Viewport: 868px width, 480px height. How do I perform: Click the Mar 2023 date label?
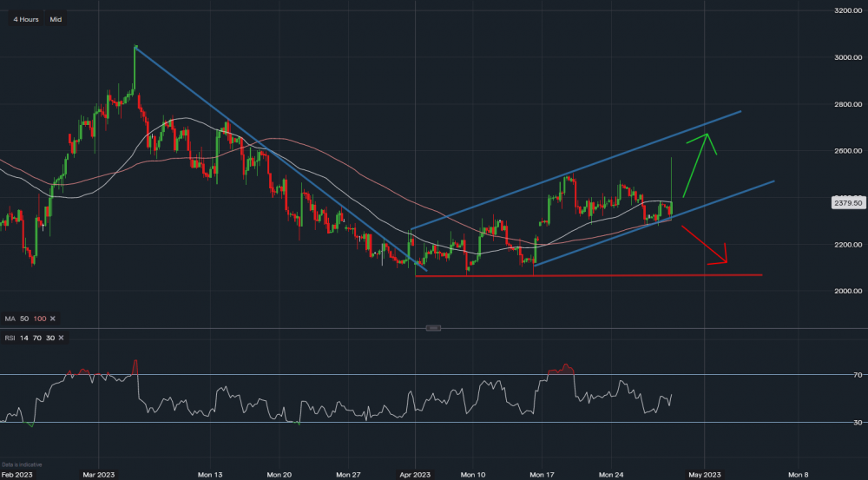click(98, 475)
